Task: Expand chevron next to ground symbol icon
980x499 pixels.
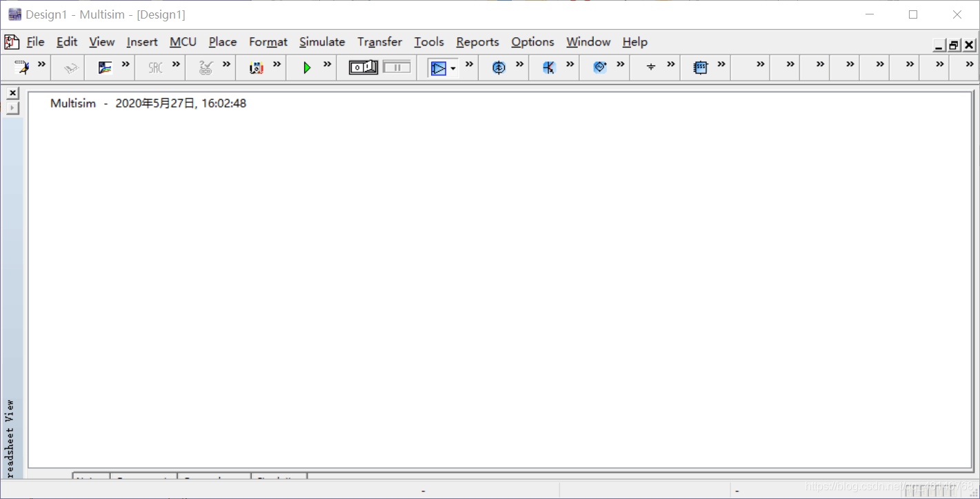Action: (670, 64)
